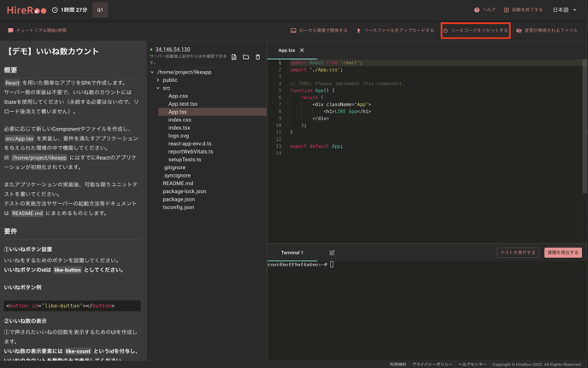Click 'export default App;' code line
The height and width of the screenshot is (368, 588).
pos(316,146)
